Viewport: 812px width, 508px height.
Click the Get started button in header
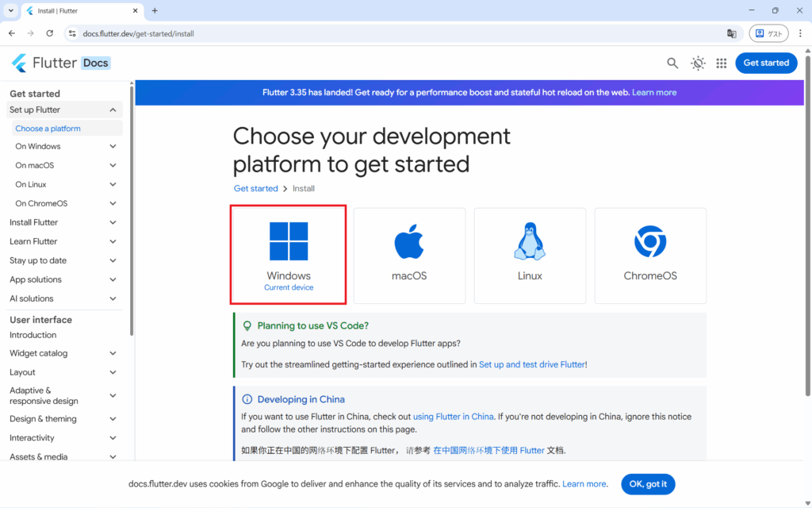(766, 63)
